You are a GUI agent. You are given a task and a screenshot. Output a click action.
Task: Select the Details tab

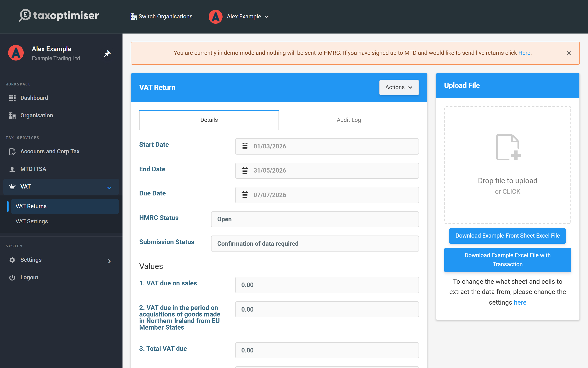point(209,120)
